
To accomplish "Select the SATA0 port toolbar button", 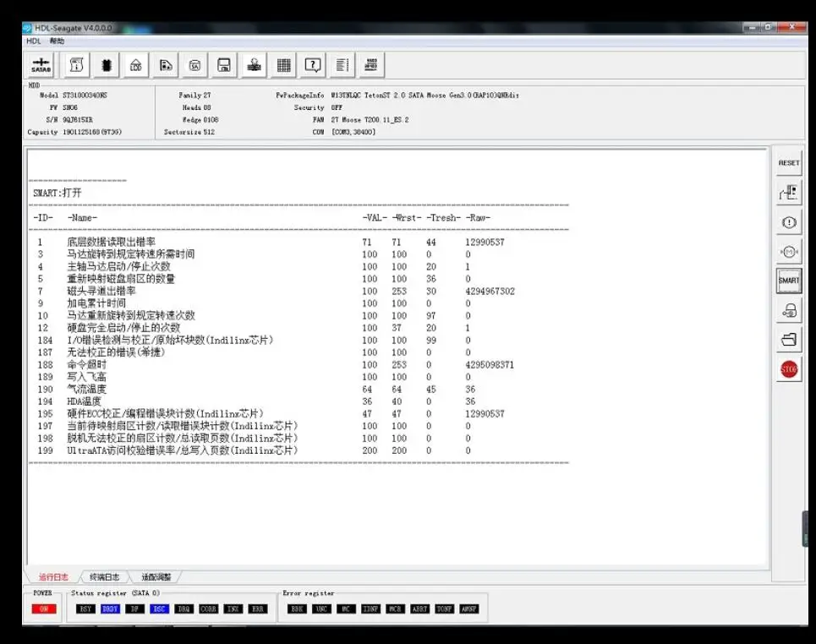I will (x=41, y=66).
